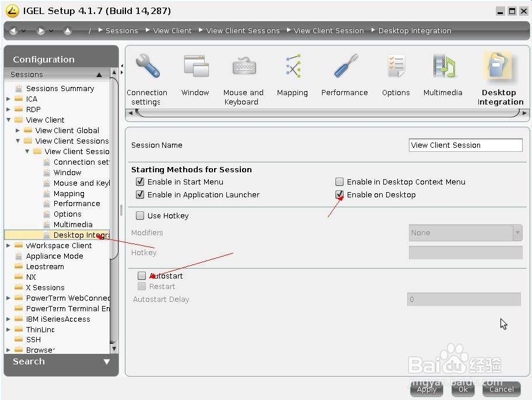Click the tree vertical scrollbar thumb
The image size is (532, 400).
coord(114,168)
